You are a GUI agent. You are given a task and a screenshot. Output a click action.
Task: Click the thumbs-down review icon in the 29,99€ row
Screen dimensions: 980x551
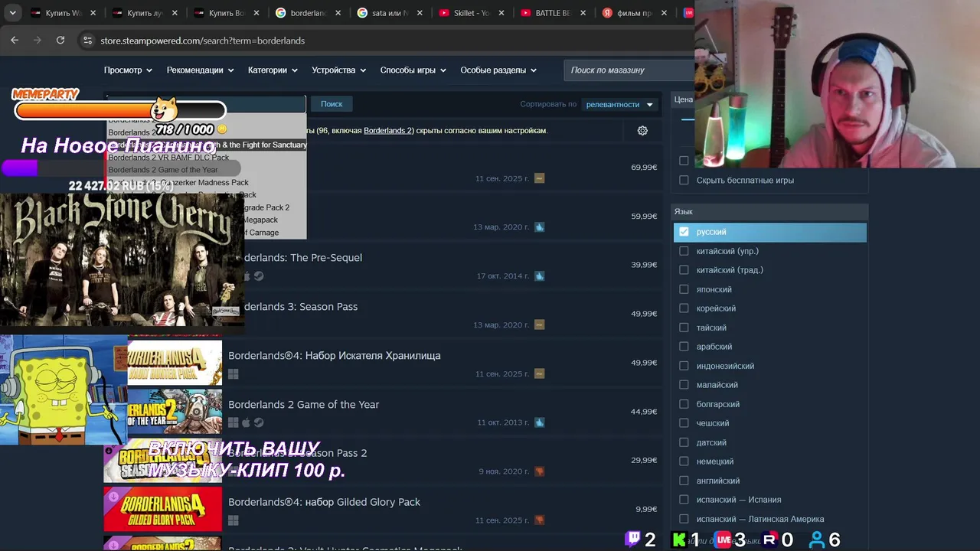click(540, 471)
